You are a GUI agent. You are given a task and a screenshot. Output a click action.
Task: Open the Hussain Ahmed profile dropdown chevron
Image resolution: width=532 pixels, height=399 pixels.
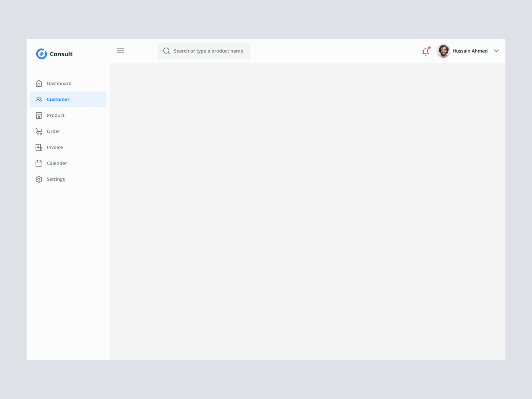496,51
